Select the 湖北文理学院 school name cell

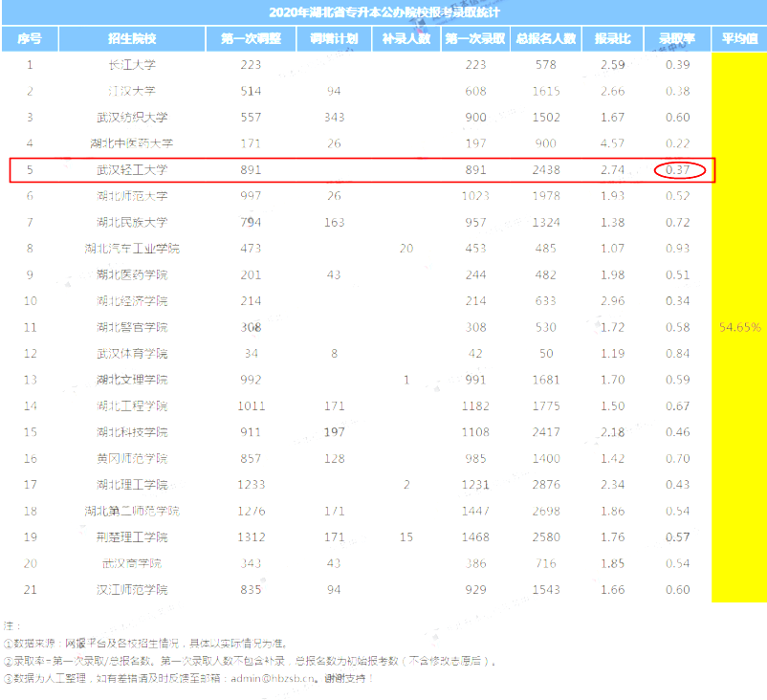click(x=132, y=380)
